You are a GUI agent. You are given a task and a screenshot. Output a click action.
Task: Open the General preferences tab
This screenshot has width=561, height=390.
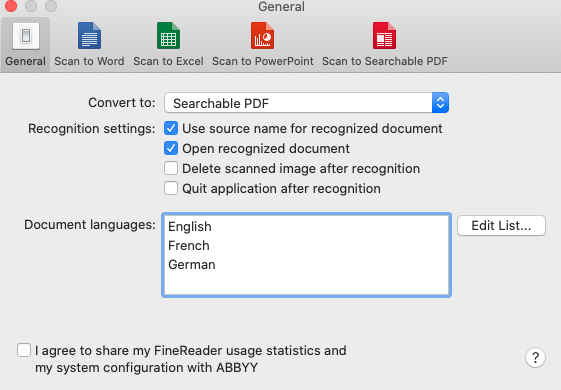[x=25, y=45]
